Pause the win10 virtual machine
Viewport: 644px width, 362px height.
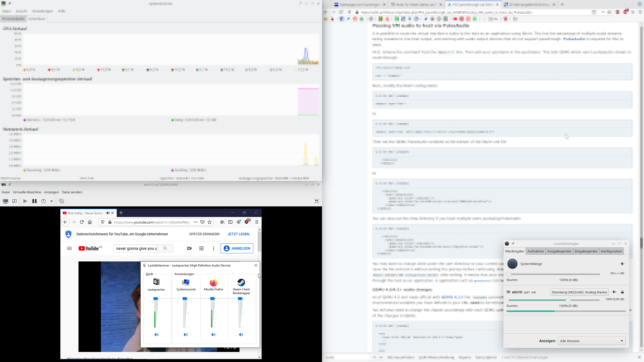point(34,201)
